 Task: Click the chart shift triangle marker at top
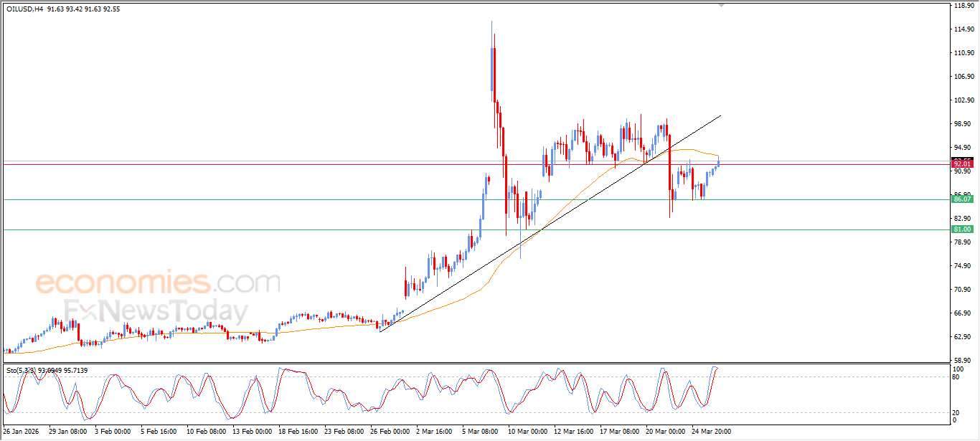pos(722,5)
